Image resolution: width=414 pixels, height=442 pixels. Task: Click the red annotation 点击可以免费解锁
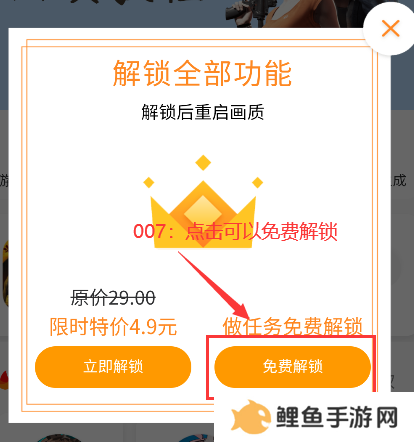tap(261, 231)
